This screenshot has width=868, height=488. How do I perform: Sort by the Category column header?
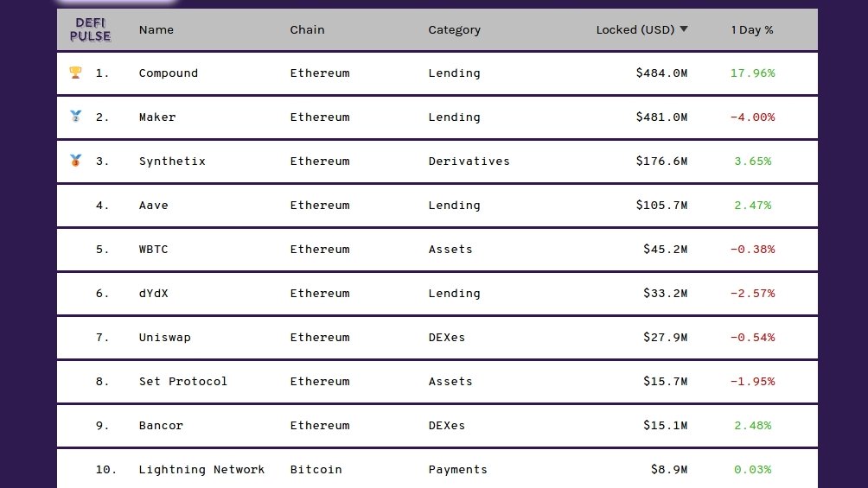[454, 30]
